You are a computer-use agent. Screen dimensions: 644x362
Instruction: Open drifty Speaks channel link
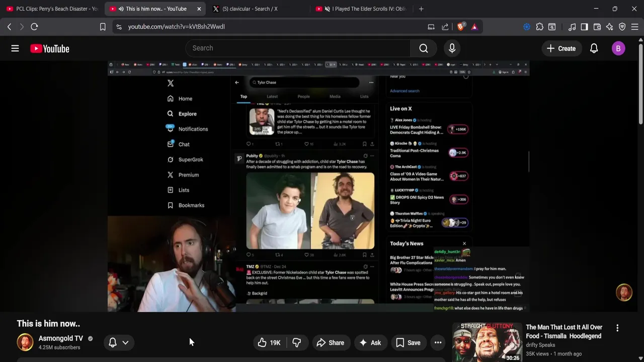540,345
